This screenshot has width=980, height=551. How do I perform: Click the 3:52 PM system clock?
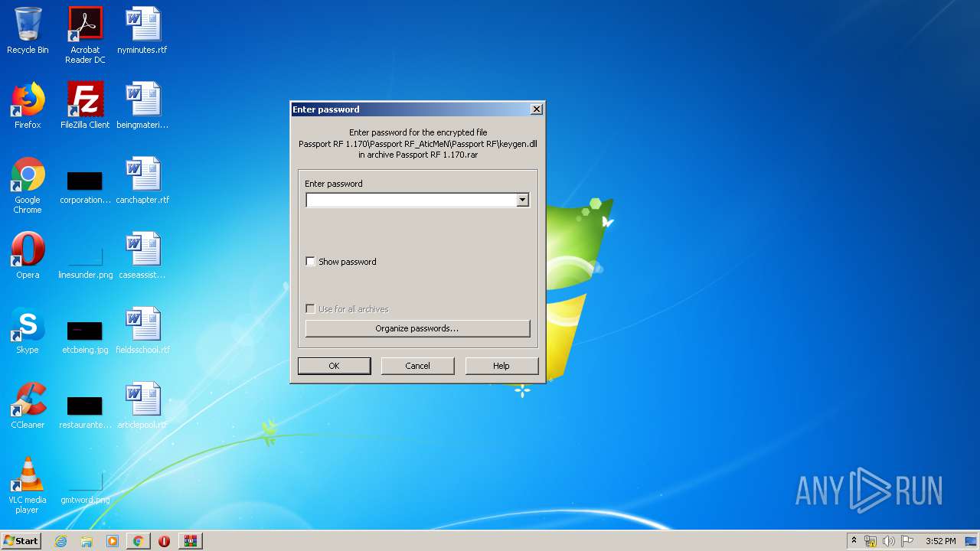click(940, 541)
